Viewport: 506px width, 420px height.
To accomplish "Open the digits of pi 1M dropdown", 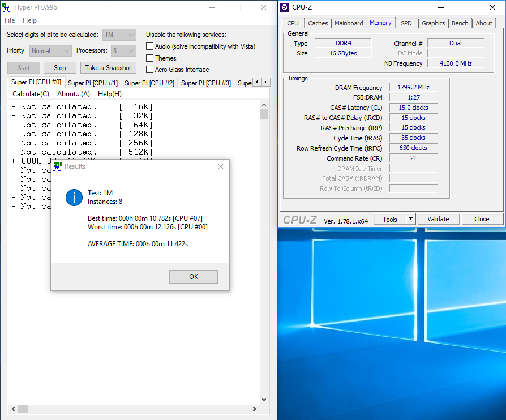I will pyautogui.click(x=119, y=35).
